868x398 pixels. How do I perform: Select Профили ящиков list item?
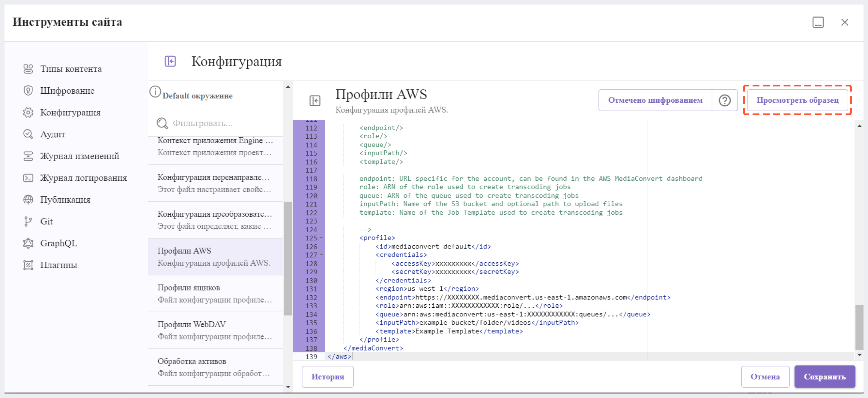point(215,294)
